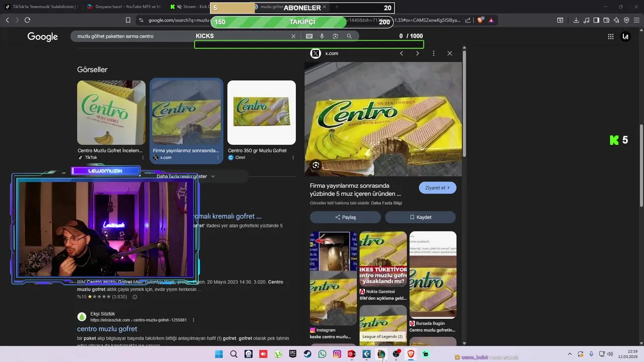Close the image preview panel
Viewport: 644px width, 362px height.
[x=450, y=53]
